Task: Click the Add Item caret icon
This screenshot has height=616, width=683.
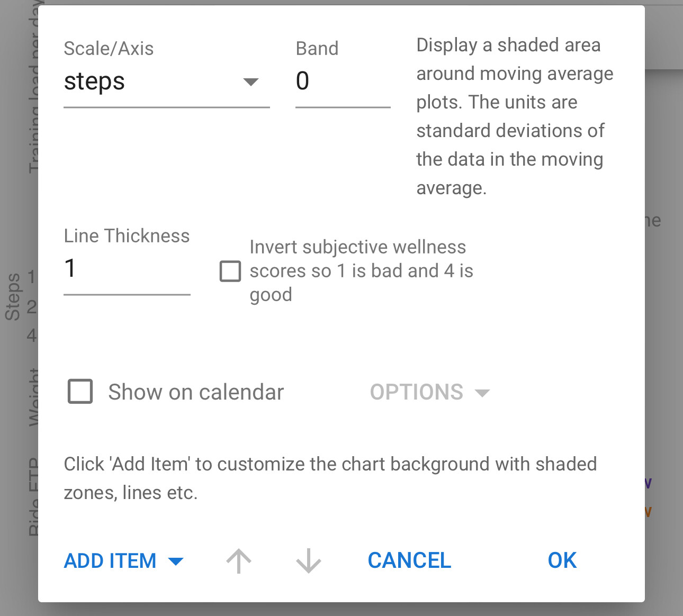Action: pyautogui.click(x=176, y=561)
